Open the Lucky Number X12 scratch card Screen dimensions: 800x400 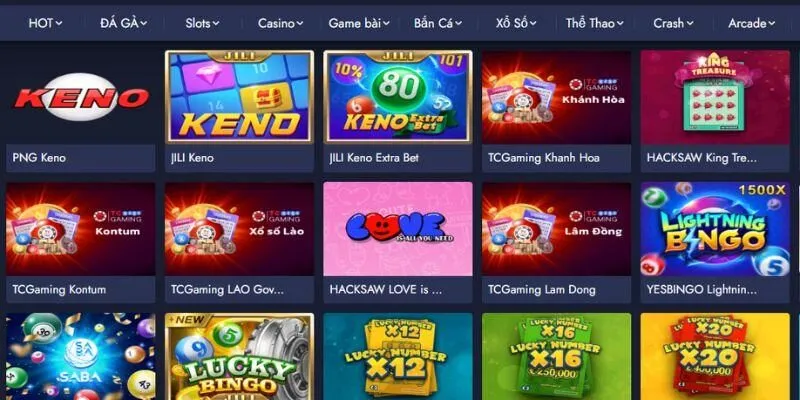tap(398, 357)
